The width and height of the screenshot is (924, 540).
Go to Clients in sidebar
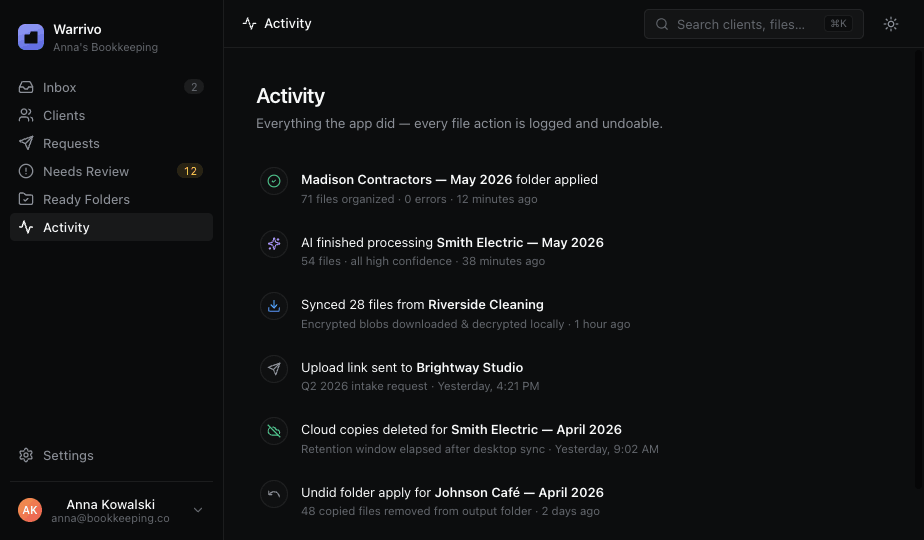pyautogui.click(x=111, y=116)
